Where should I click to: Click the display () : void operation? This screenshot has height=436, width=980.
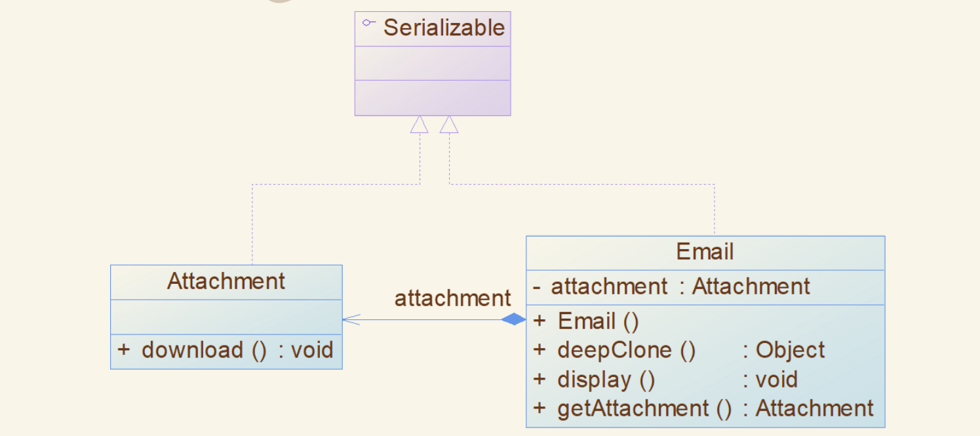pos(665,380)
